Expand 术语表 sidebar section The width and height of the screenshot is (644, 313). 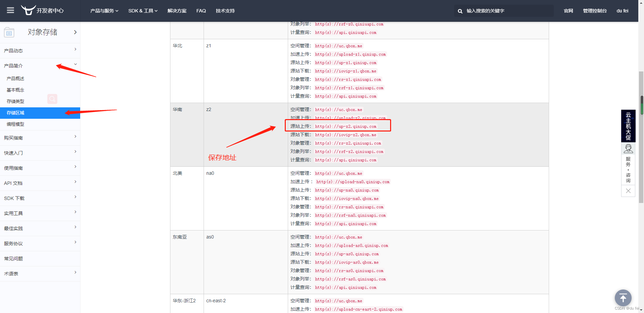(40, 274)
